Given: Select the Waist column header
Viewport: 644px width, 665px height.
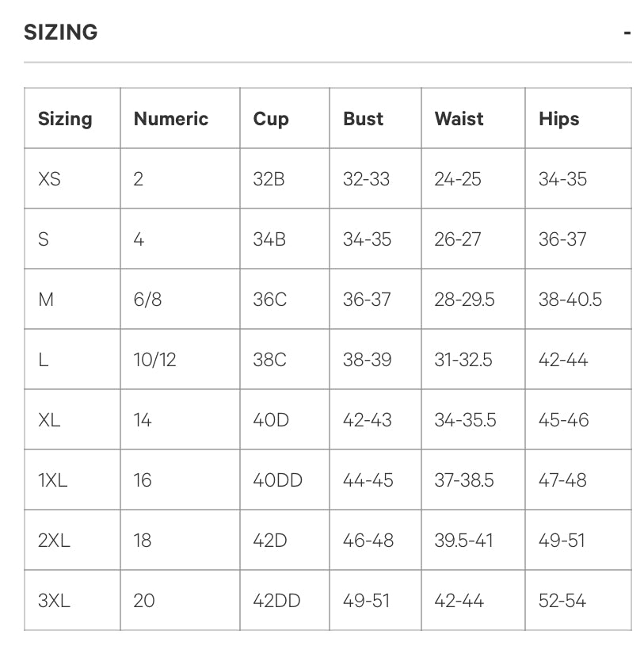Looking at the screenshot, I should [459, 119].
